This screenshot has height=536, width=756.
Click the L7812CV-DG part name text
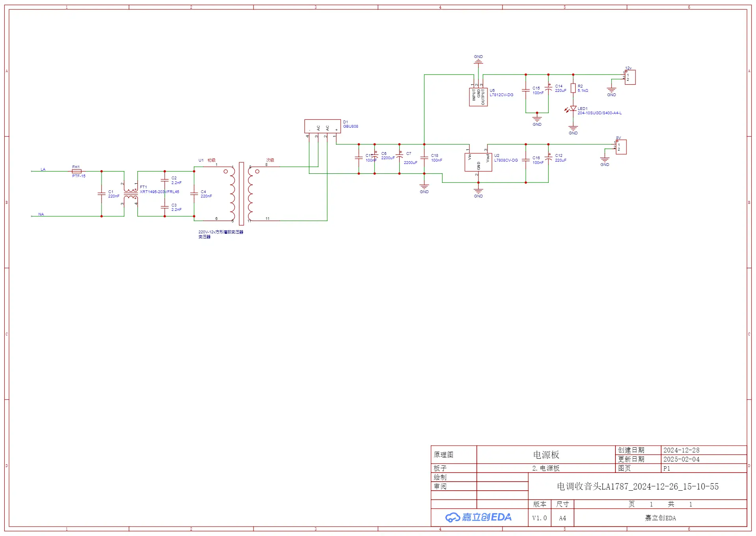click(502, 95)
